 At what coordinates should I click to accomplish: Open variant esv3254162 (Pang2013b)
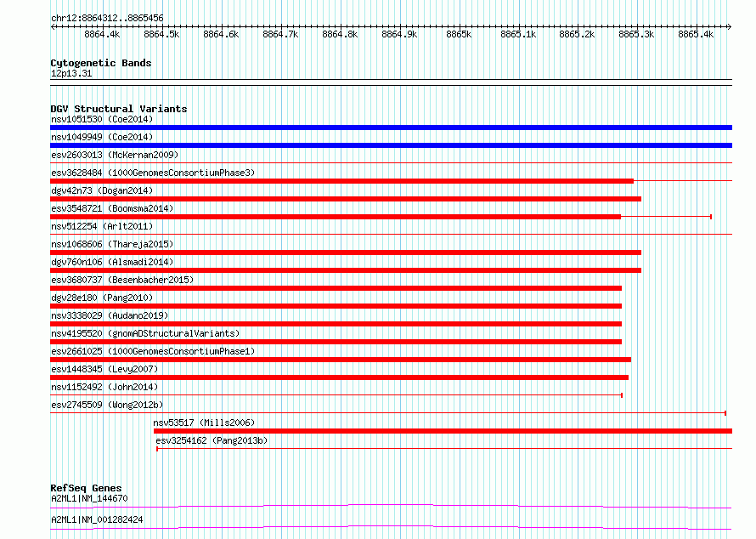click(x=212, y=440)
